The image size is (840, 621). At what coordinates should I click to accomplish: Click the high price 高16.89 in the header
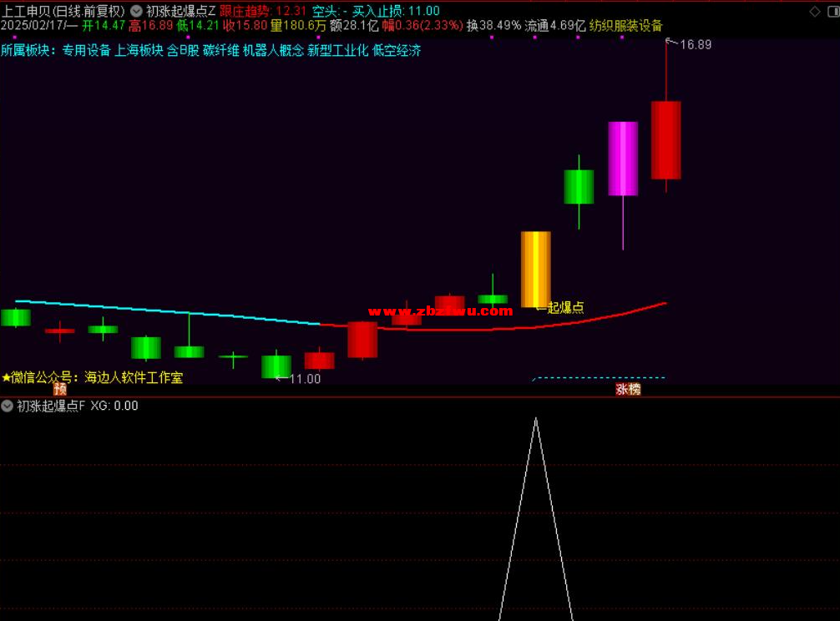150,25
